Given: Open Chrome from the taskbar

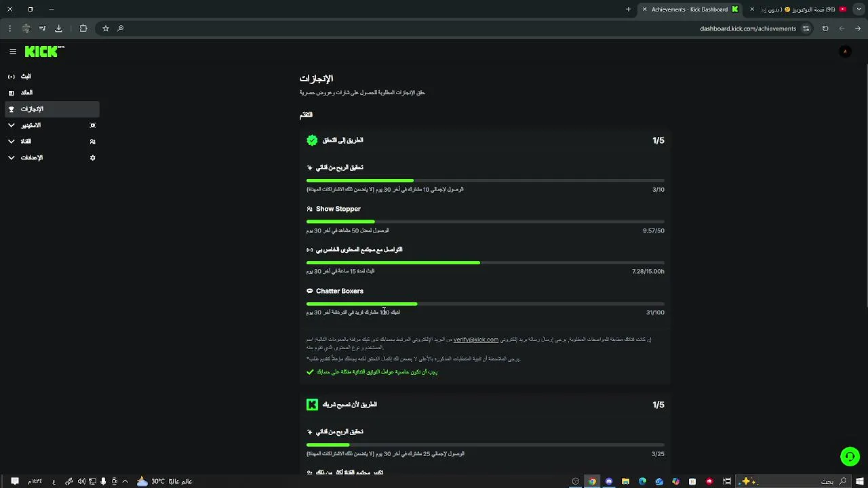Looking at the screenshot, I should click(592, 481).
